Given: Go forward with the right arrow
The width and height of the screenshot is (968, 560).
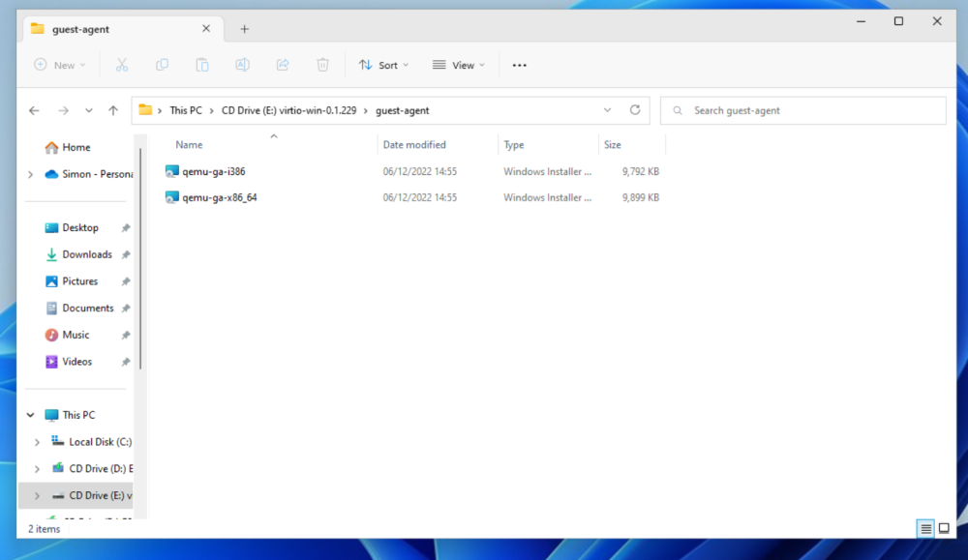Looking at the screenshot, I should coord(63,110).
